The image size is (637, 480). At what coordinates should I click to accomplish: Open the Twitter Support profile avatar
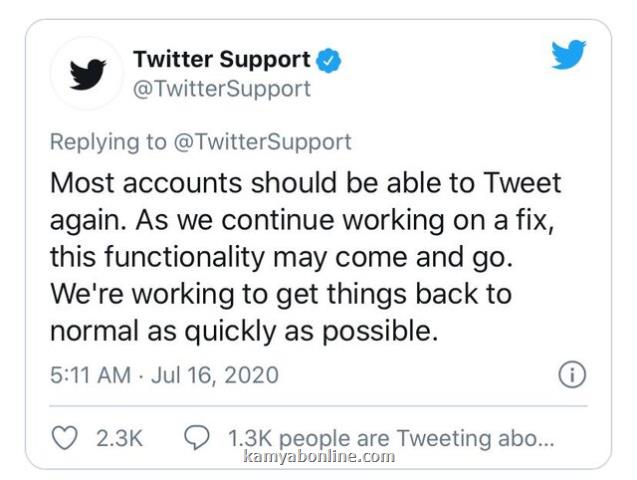[87, 74]
